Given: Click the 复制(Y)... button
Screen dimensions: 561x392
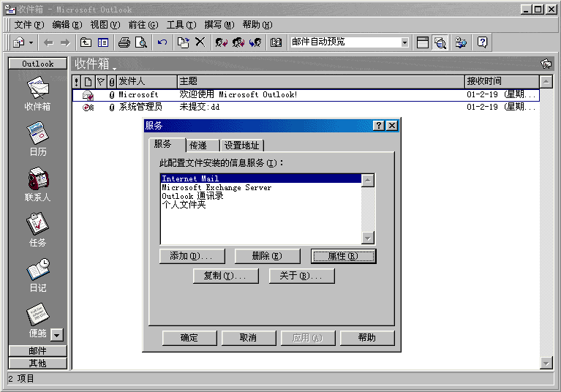Looking at the screenshot, I should tap(226, 276).
